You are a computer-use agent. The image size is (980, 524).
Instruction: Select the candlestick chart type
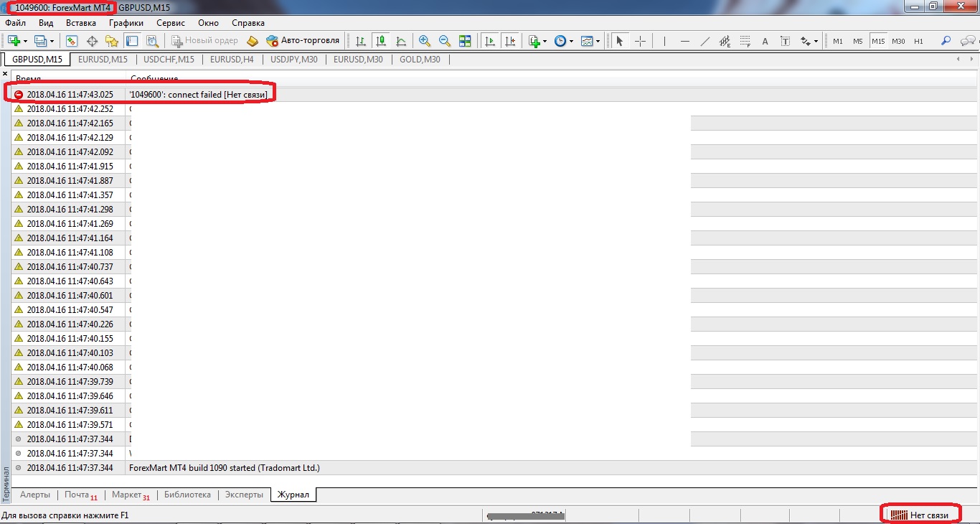381,41
